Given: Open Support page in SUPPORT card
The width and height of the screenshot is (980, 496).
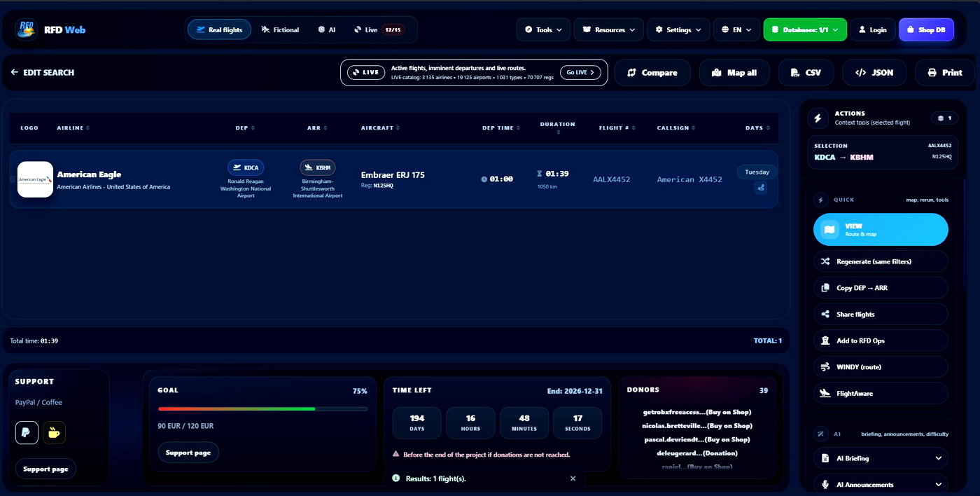Looking at the screenshot, I should pyautogui.click(x=45, y=469).
